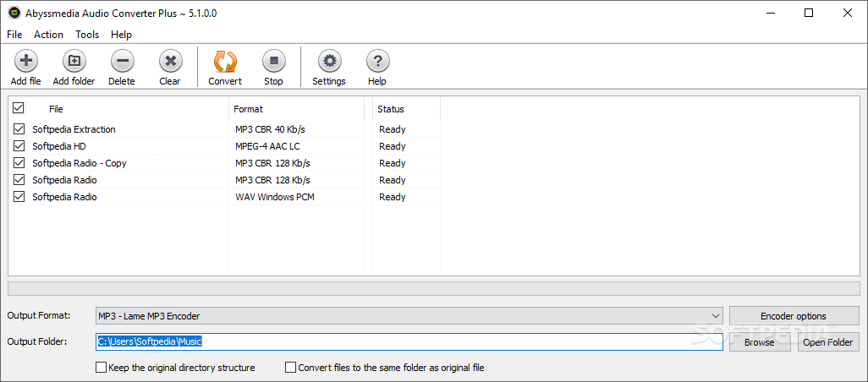
Task: Click the MPEG-4 AAC LC format cell
Action: click(267, 146)
